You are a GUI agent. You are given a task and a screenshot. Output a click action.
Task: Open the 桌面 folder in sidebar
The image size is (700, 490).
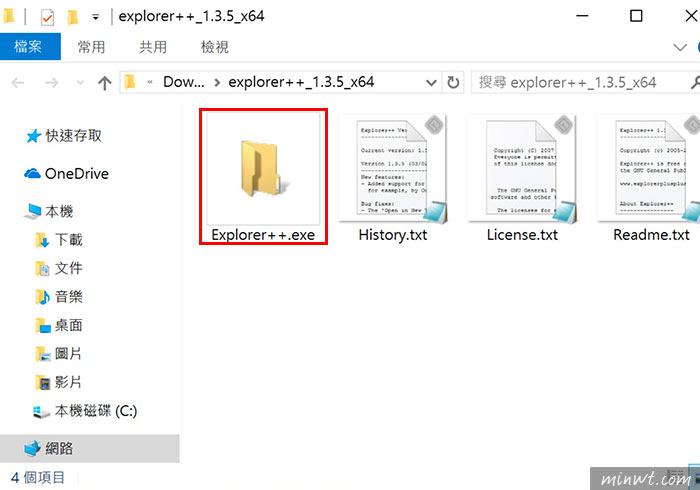pos(59,325)
